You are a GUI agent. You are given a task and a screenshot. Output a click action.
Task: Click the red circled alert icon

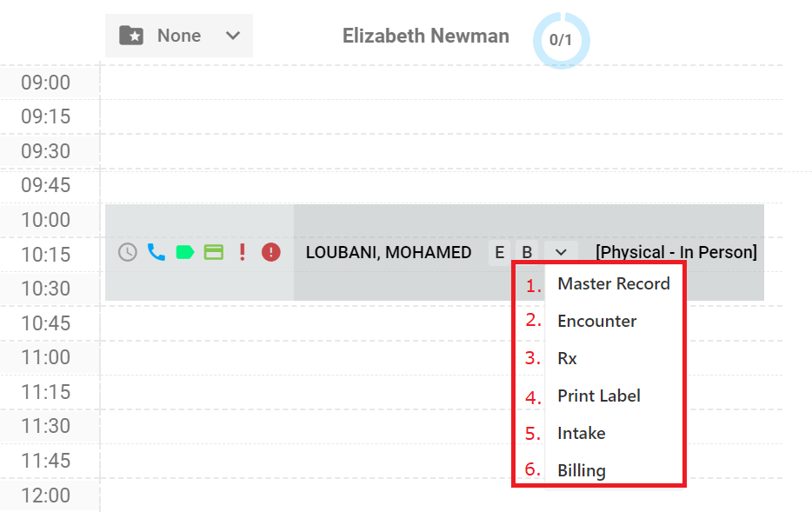click(x=271, y=253)
